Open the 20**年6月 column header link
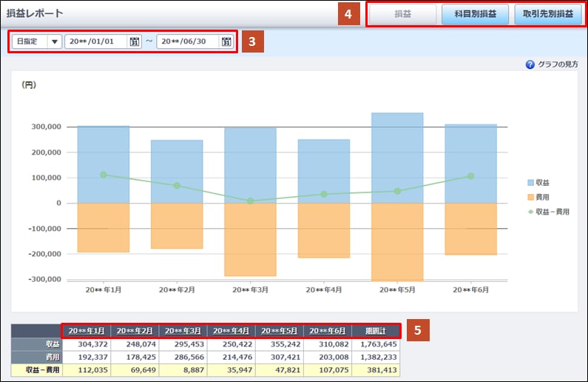 pyautogui.click(x=328, y=331)
